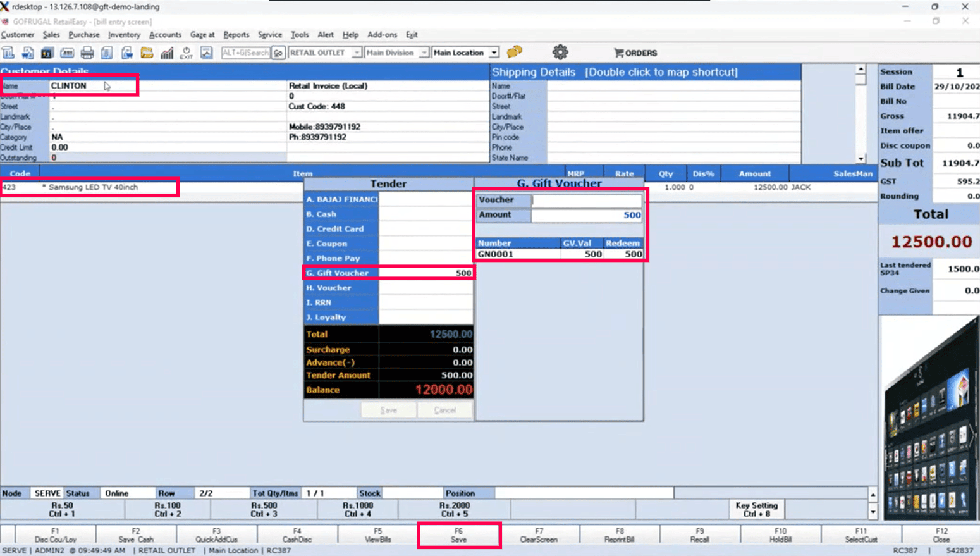Click the Exit power icon in toolbar

pos(187,53)
